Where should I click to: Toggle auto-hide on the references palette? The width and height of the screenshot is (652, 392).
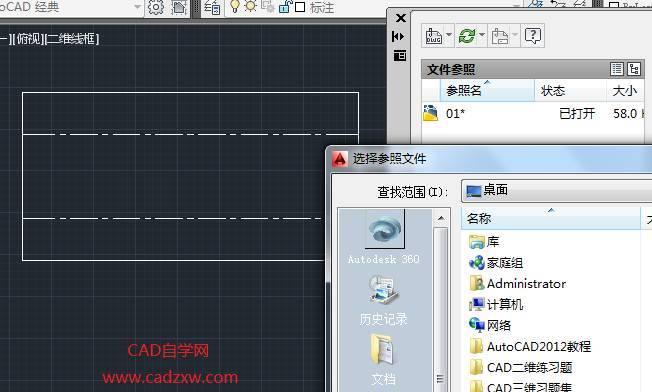398,37
